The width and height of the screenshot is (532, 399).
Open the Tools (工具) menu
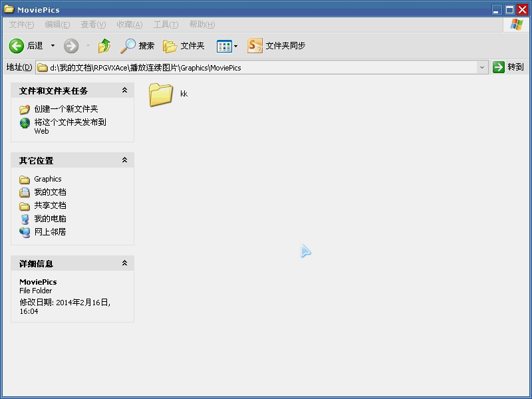click(x=166, y=25)
